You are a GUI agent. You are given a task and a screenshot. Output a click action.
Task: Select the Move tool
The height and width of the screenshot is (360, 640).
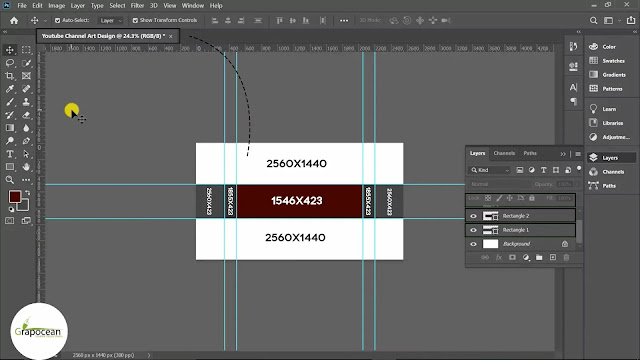[x=10, y=50]
